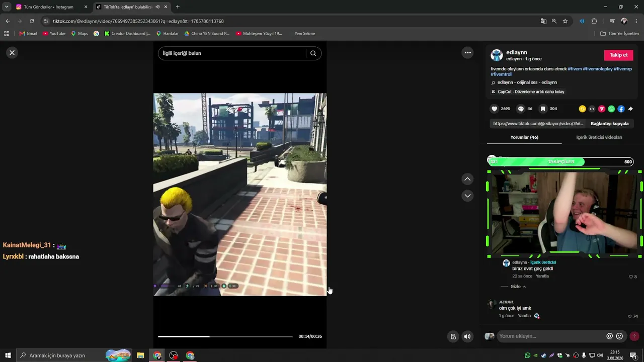Click the GTA video to pause

tap(240, 195)
